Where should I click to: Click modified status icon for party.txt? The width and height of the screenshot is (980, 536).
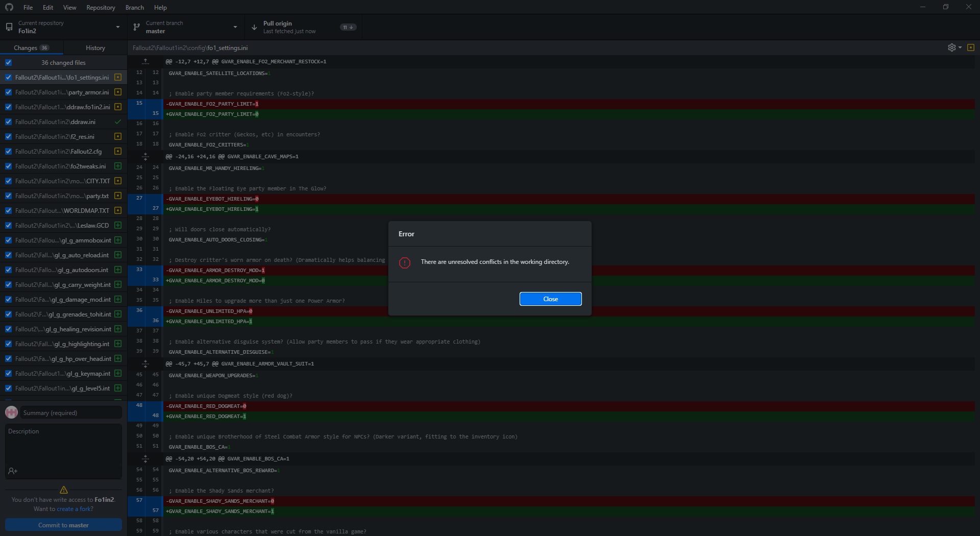tap(118, 196)
